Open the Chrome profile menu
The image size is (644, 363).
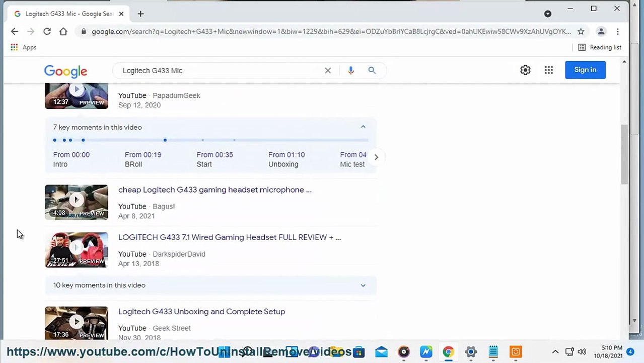coord(601,31)
